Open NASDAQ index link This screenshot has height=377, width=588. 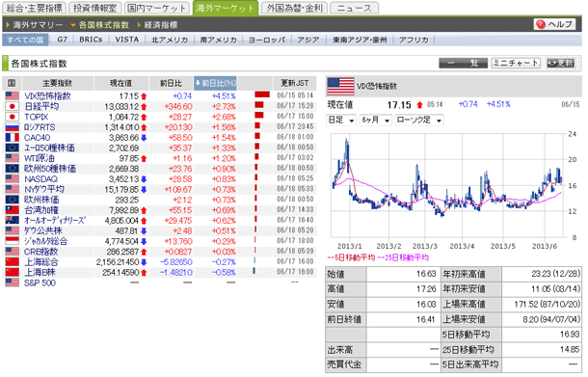click(40, 179)
